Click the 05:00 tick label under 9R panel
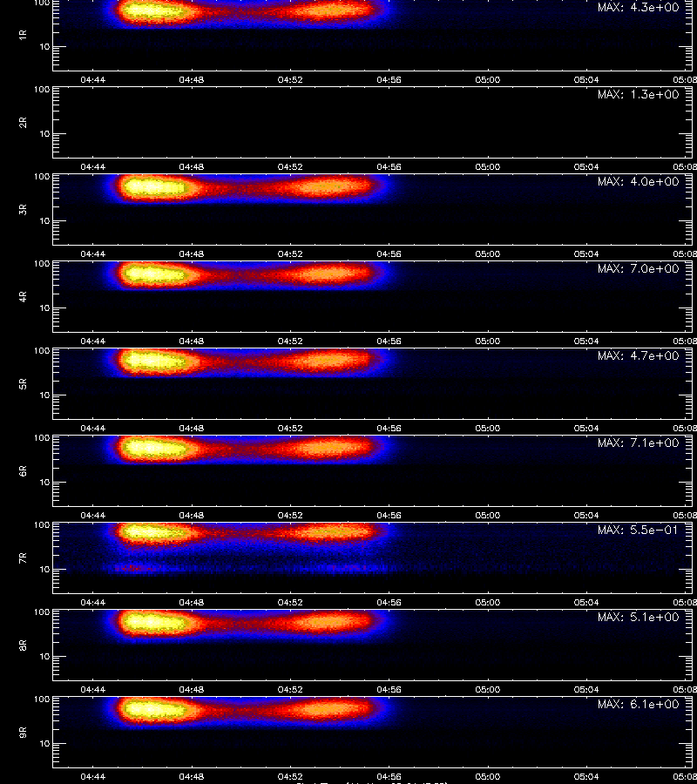 (488, 776)
